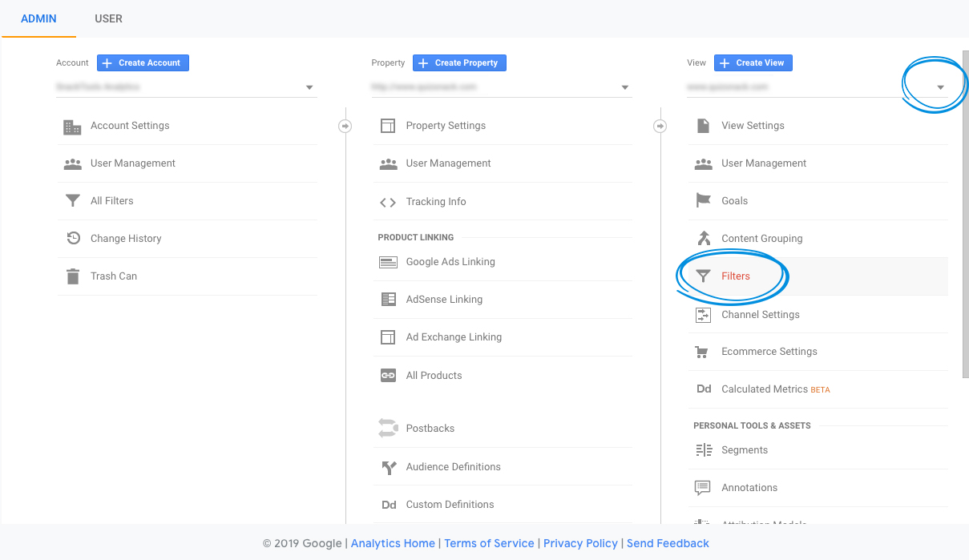Screen dimensions: 969x560
Task: Open All Filters under Account
Action: pos(112,201)
